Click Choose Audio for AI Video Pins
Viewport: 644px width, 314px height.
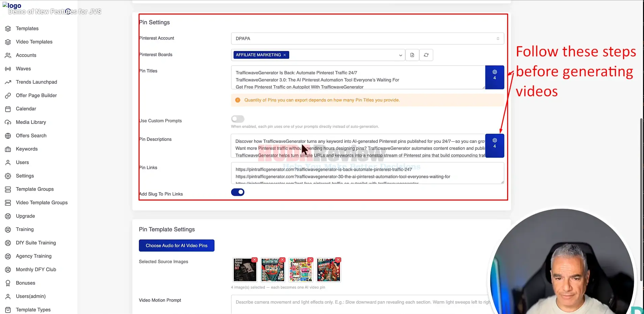coord(177,245)
